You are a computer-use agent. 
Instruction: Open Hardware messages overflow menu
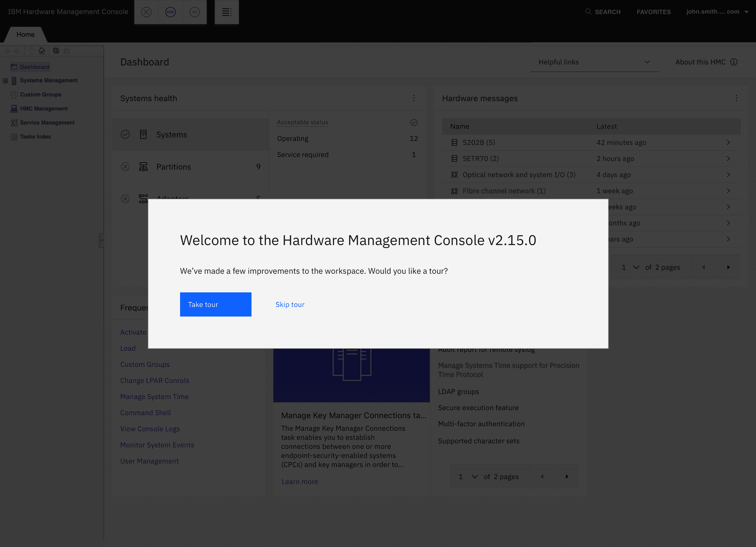[736, 98]
